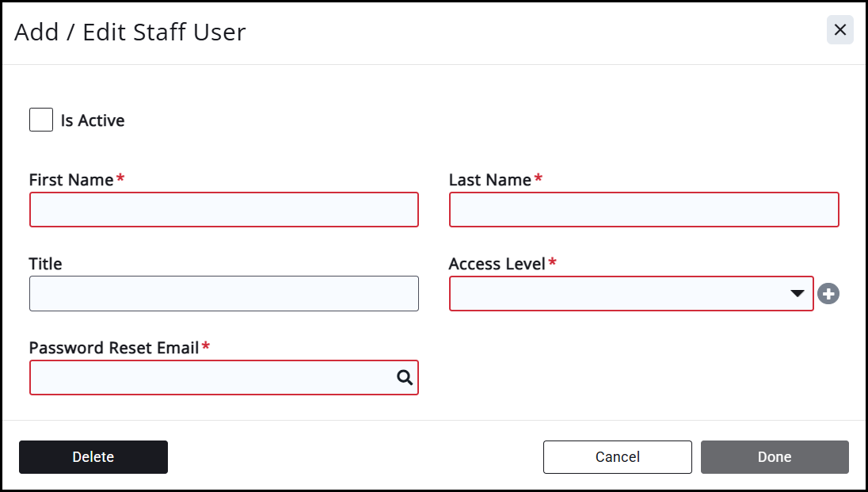Viewport: 868px width, 492px height.
Task: Focus the First Name input field
Action: pyautogui.click(x=223, y=210)
